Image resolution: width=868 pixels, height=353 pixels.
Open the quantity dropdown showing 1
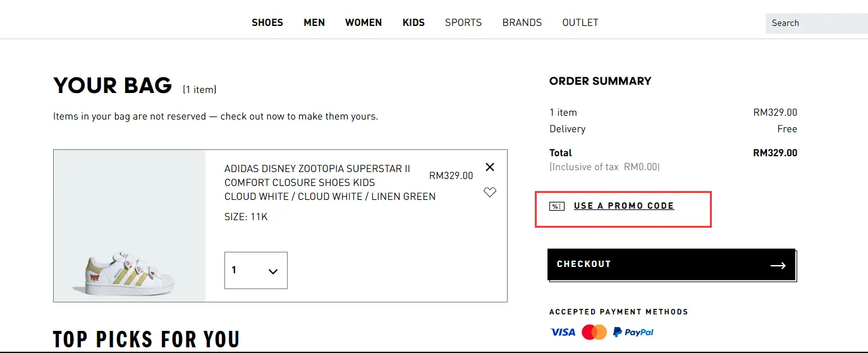(x=256, y=271)
